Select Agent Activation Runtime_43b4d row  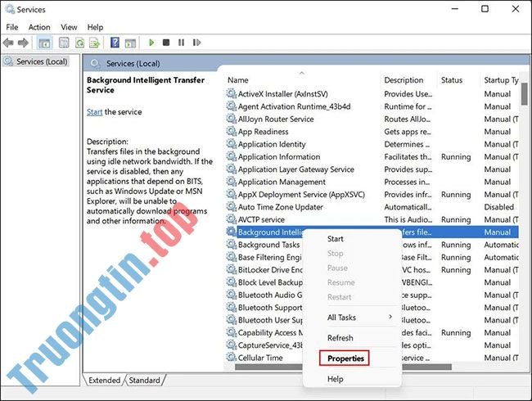point(372,106)
